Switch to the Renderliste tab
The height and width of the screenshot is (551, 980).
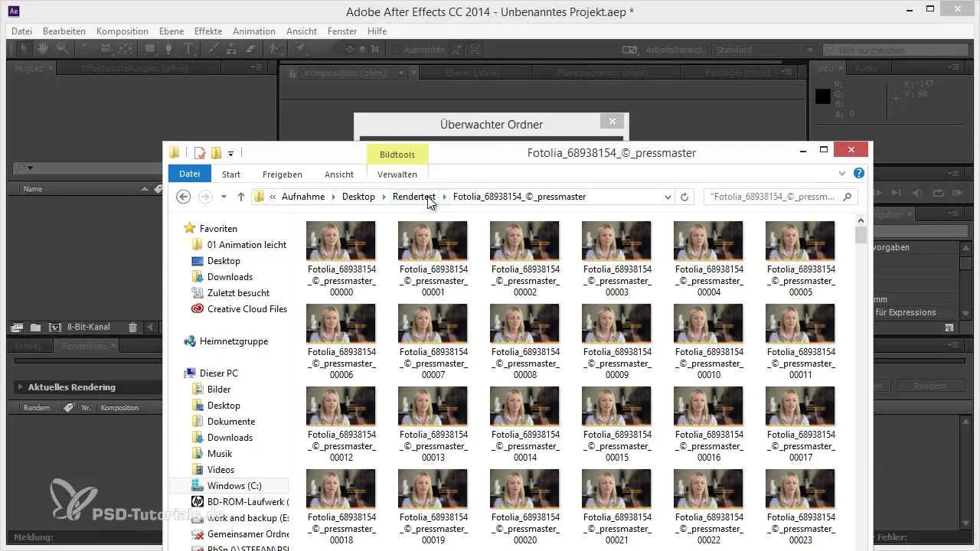coord(85,346)
